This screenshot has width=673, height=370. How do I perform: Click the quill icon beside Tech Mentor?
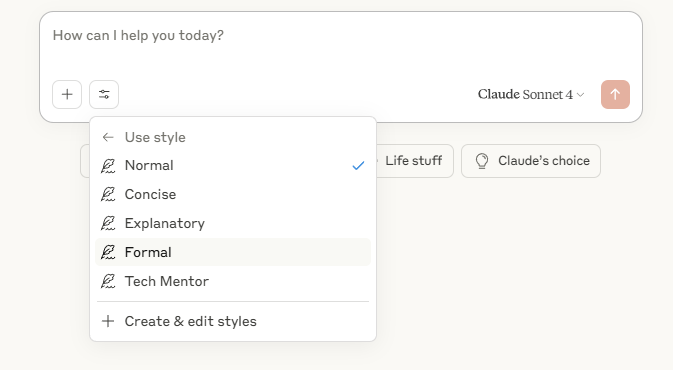[x=108, y=281]
